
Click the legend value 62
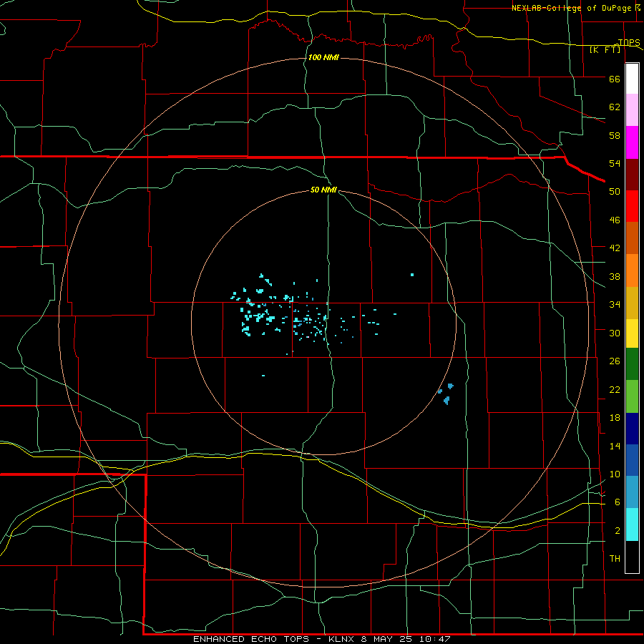coord(615,107)
